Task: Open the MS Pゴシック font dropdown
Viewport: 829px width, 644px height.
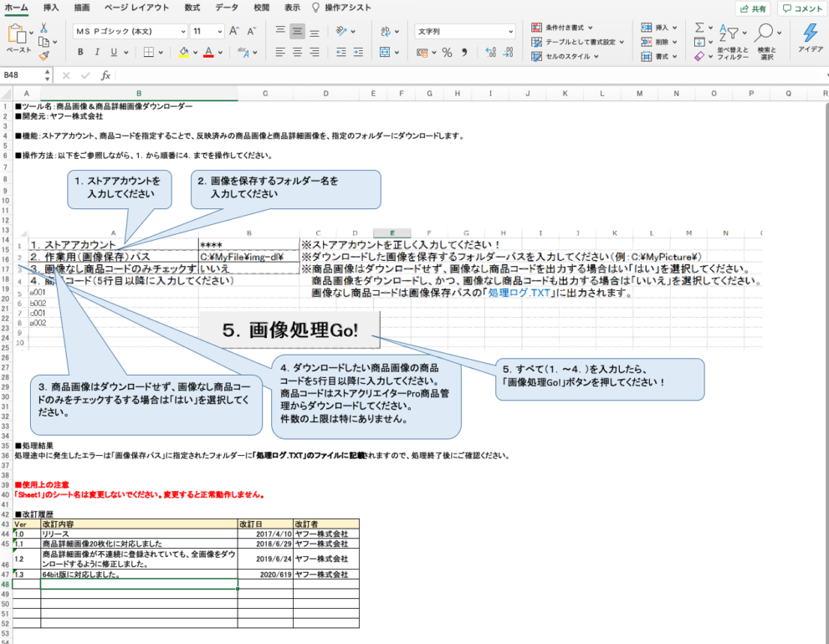Action: point(129,32)
